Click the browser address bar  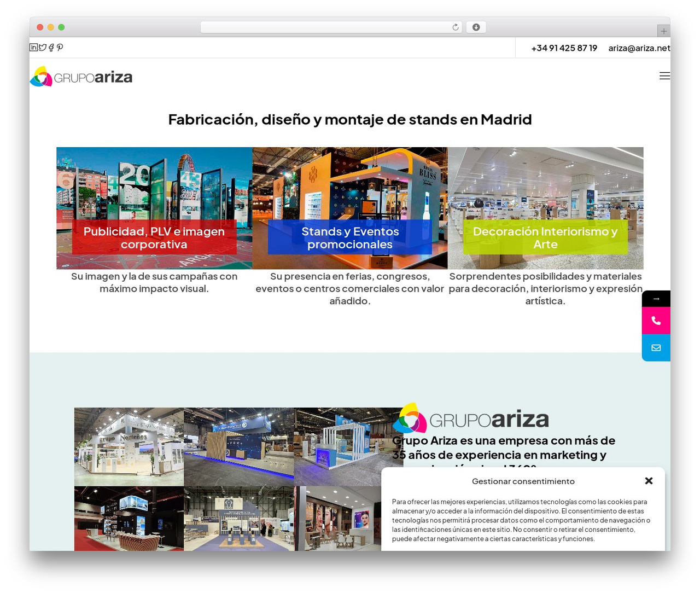coord(331,27)
